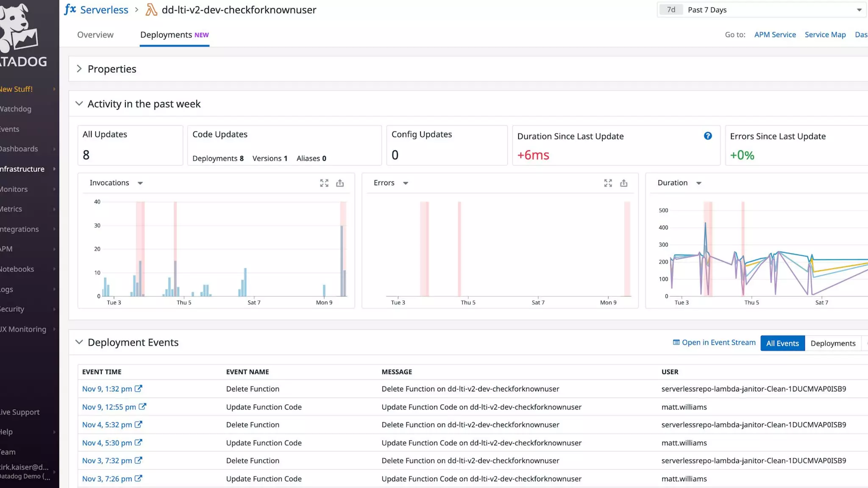
Task: Open Notebooks in the sidebar
Action: click(x=17, y=269)
